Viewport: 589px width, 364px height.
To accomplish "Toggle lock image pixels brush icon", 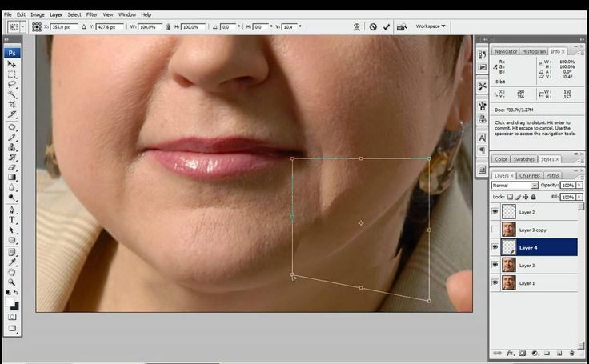I will 518,197.
